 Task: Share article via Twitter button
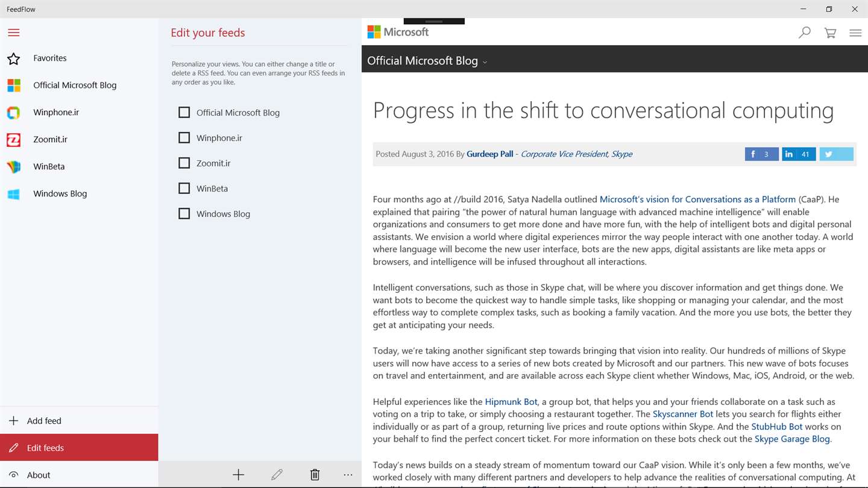[836, 154]
